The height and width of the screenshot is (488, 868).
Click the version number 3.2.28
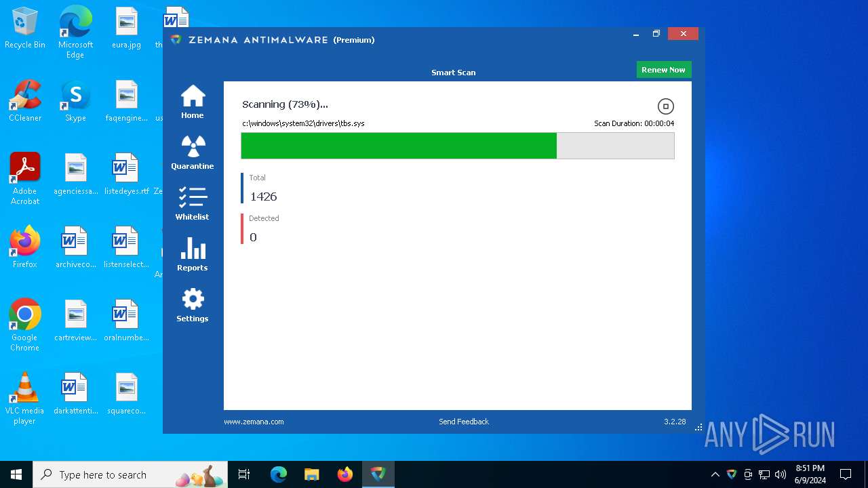pyautogui.click(x=675, y=422)
